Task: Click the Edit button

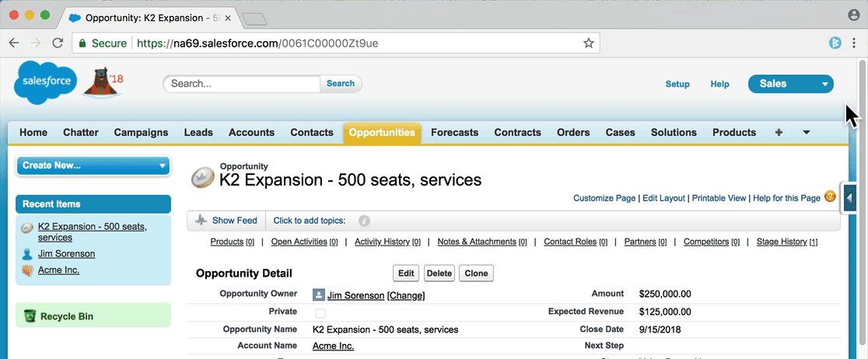Action: 406,274
